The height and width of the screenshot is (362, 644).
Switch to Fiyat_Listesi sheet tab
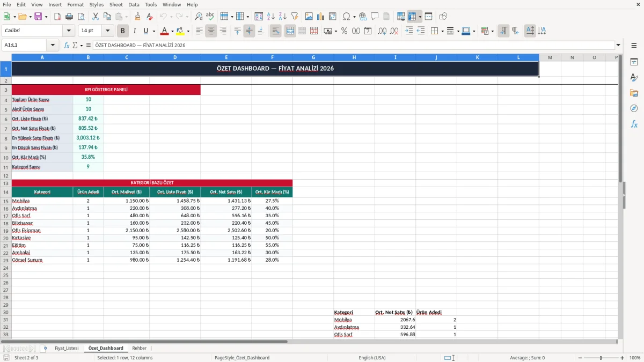click(67, 348)
